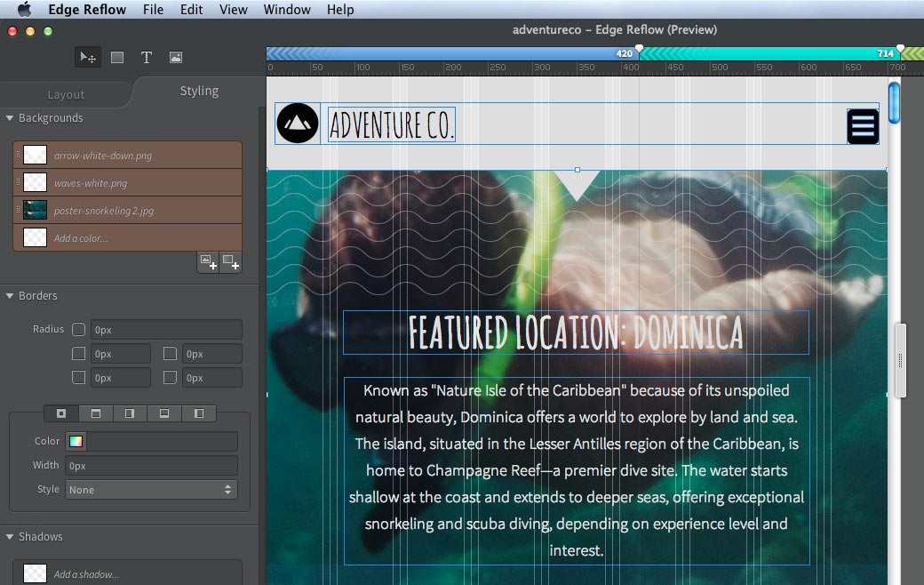Select the ADVENTURE CO. title text

click(x=391, y=124)
